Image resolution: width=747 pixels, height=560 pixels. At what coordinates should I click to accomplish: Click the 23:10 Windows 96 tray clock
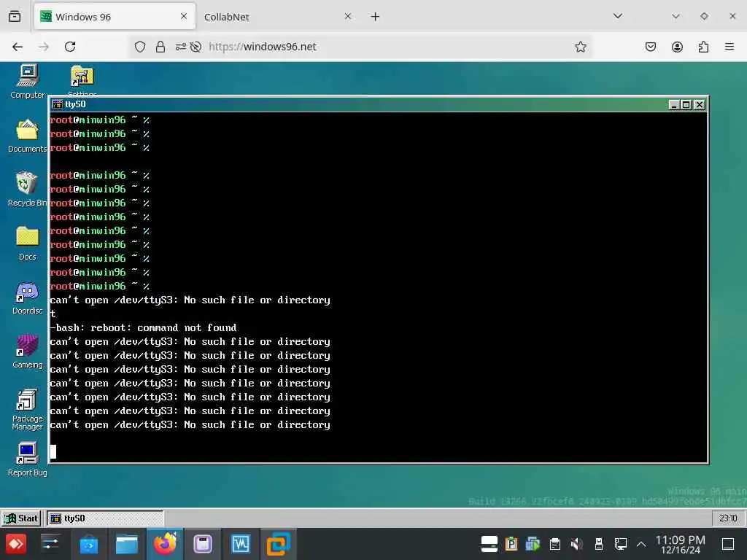coord(728,518)
